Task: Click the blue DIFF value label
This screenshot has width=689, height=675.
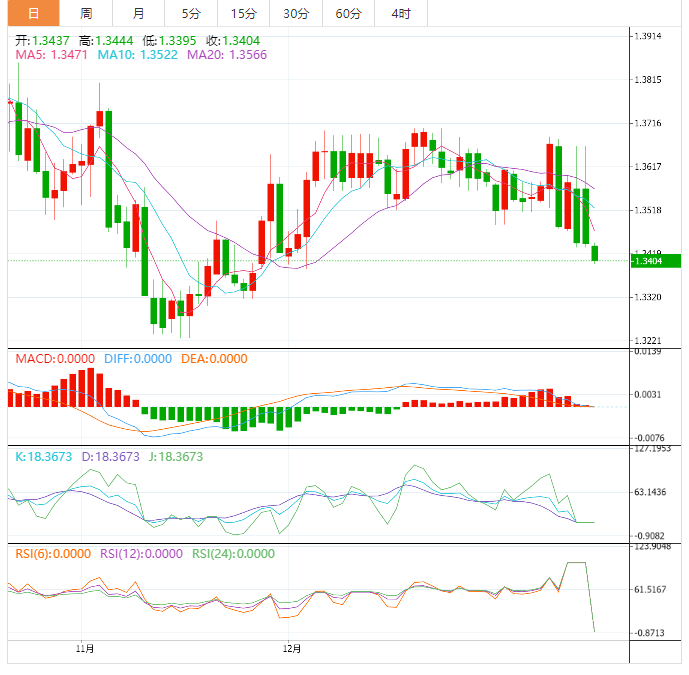Action: [136, 359]
